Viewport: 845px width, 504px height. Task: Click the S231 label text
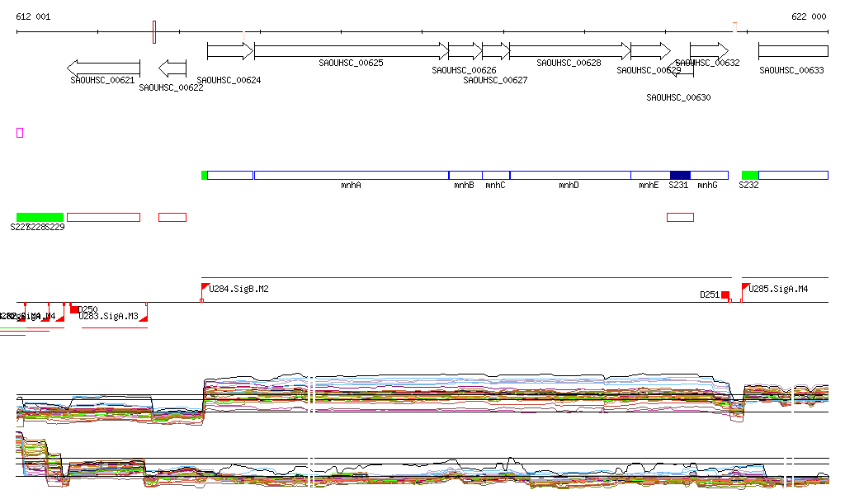[x=678, y=186]
